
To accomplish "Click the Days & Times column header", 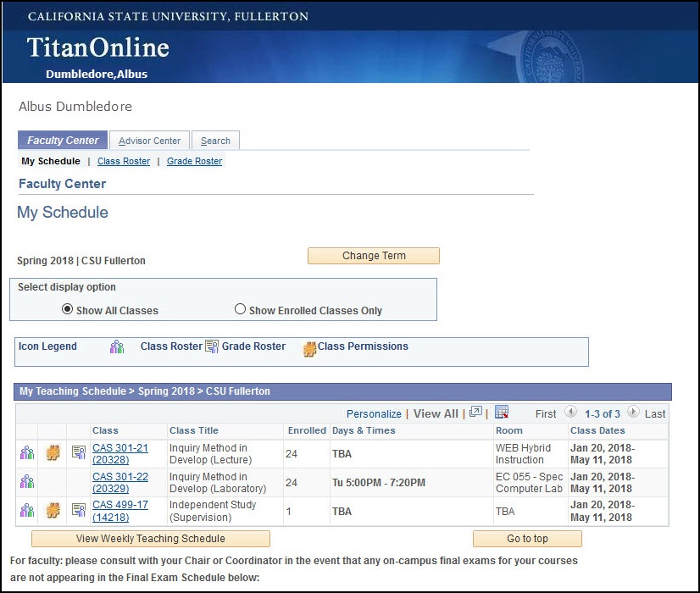I will (364, 430).
